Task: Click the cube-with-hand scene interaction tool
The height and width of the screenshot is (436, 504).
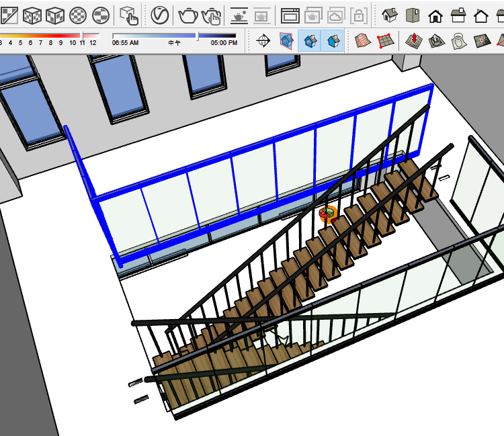Action: point(129,15)
